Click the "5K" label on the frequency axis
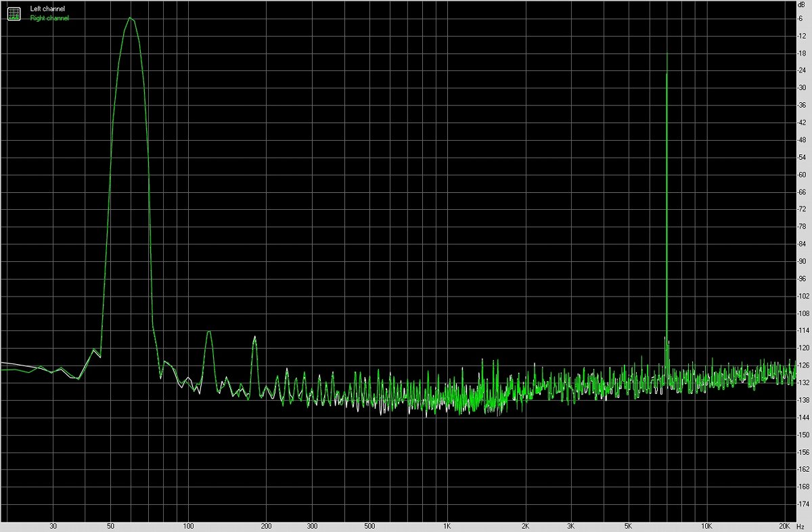 click(x=629, y=526)
